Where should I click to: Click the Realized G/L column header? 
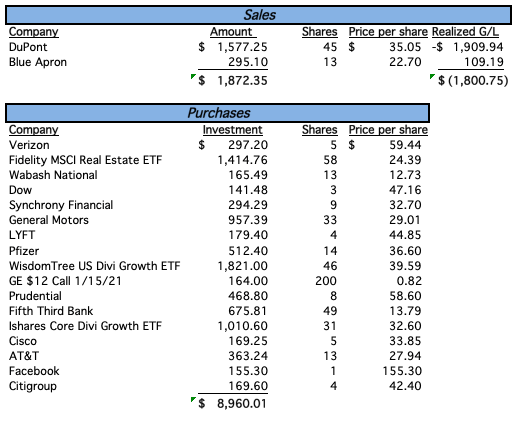pyautogui.click(x=465, y=32)
